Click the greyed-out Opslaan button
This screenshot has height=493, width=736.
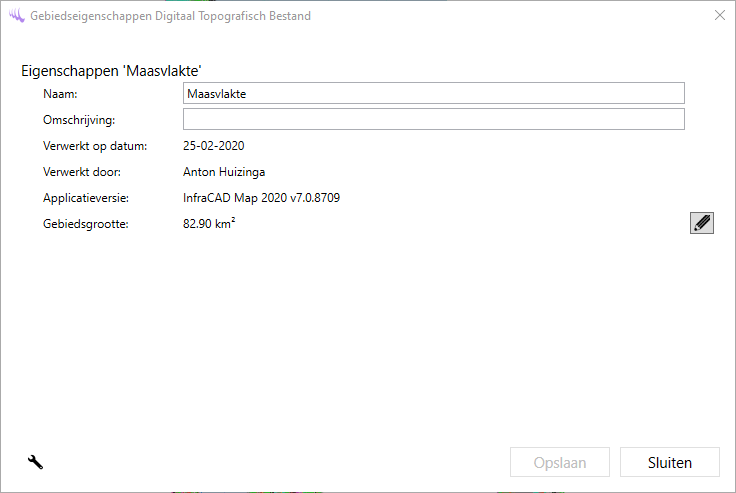(560, 463)
